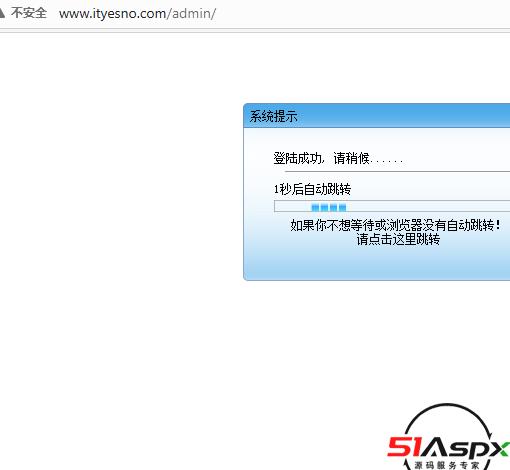Image resolution: width=510 pixels, height=470 pixels.
Task: Click the separator line under the address bar
Action: [255, 30]
